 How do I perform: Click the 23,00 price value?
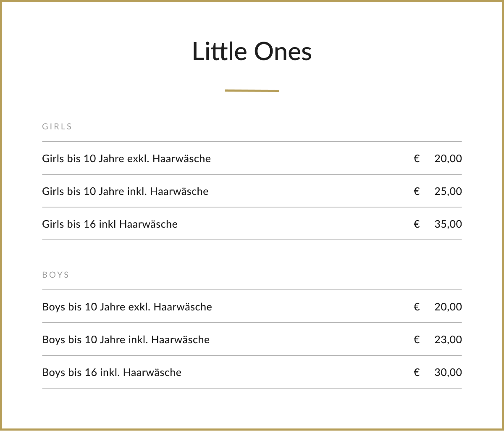pos(448,339)
